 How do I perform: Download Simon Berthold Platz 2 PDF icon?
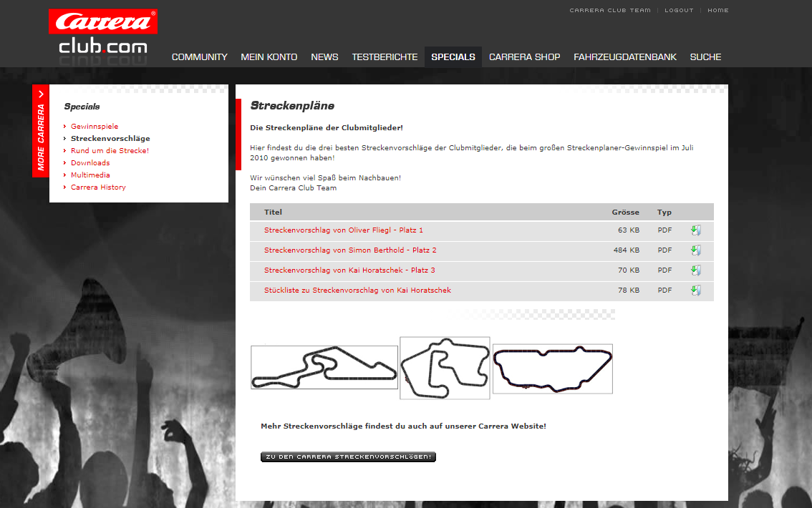(696, 250)
